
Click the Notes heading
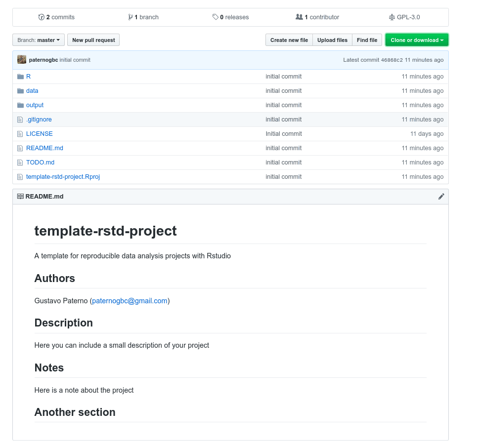click(49, 367)
